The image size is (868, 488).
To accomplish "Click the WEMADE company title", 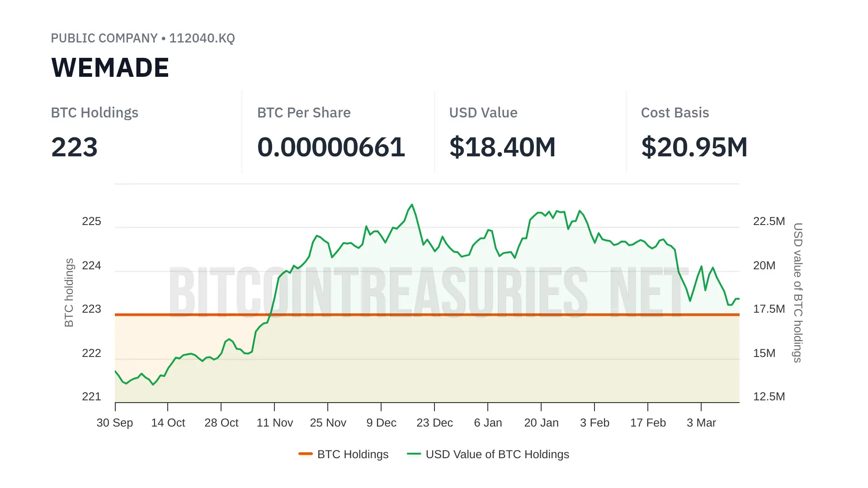I will (x=110, y=68).
